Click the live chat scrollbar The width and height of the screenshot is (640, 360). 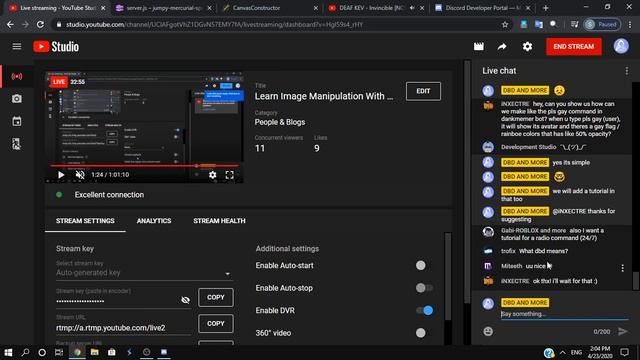(636, 280)
